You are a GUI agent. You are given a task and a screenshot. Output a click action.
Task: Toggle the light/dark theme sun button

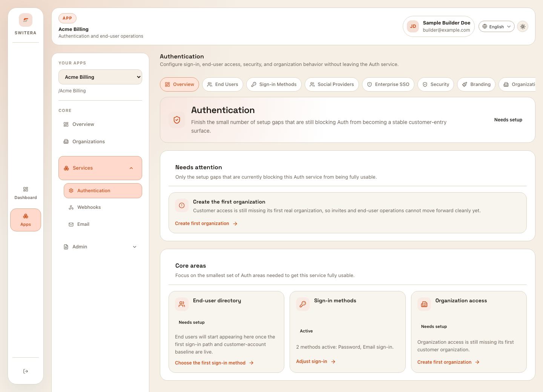click(523, 26)
